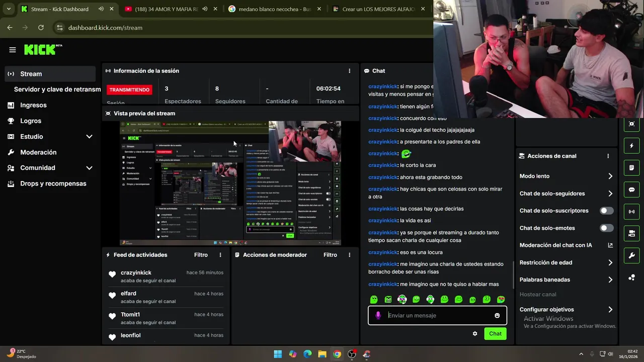Click the wrench tools sidebar icon
644x362 pixels.
[x=632, y=255]
